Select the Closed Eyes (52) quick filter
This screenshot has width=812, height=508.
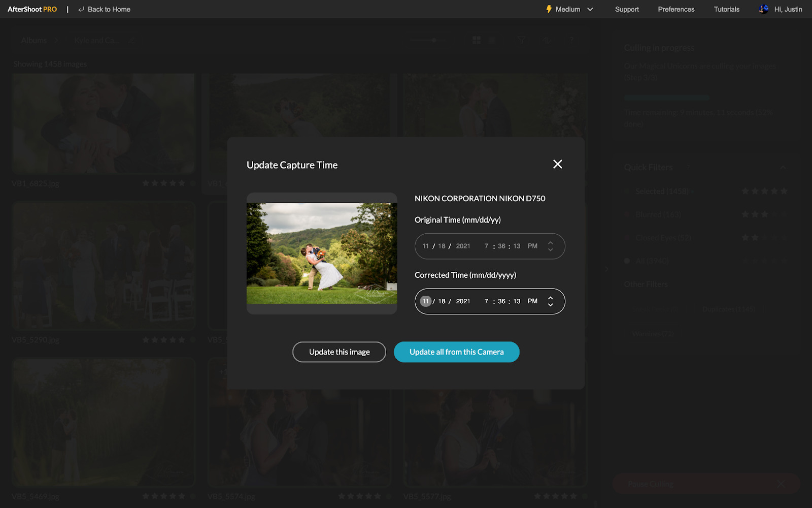click(663, 238)
